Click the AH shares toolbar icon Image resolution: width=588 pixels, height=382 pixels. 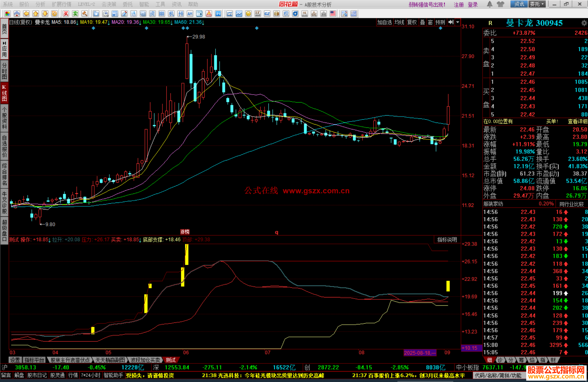point(190,14)
